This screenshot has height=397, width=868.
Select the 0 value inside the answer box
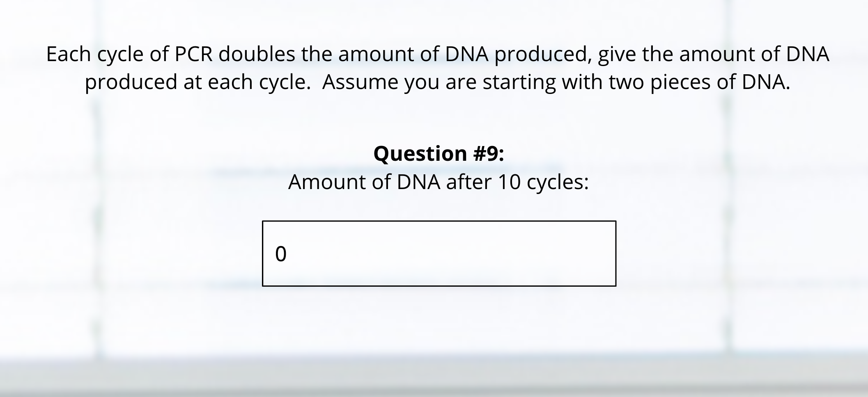tap(281, 254)
